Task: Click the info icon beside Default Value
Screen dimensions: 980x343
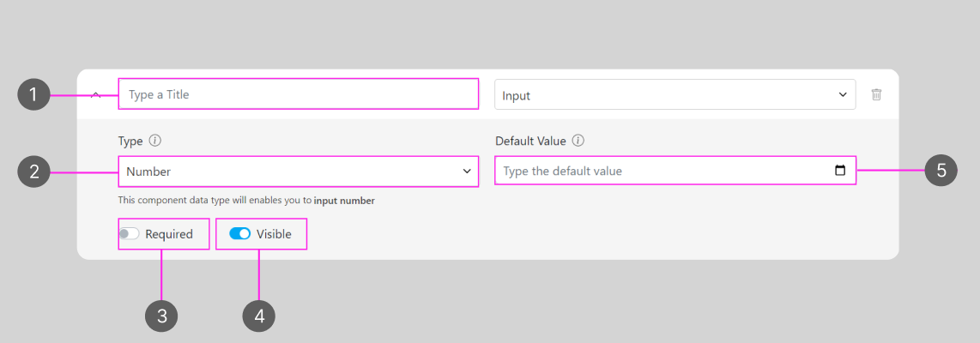Action: click(x=578, y=141)
